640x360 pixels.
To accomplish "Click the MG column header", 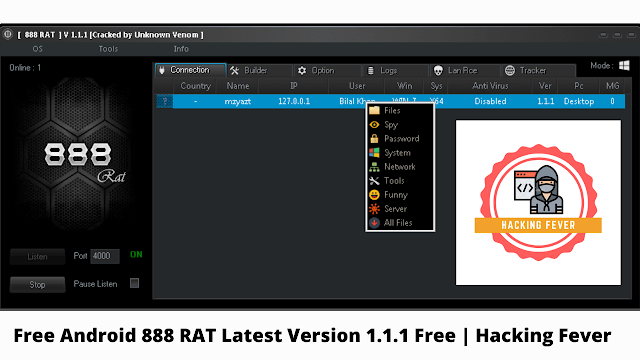I will 612,86.
